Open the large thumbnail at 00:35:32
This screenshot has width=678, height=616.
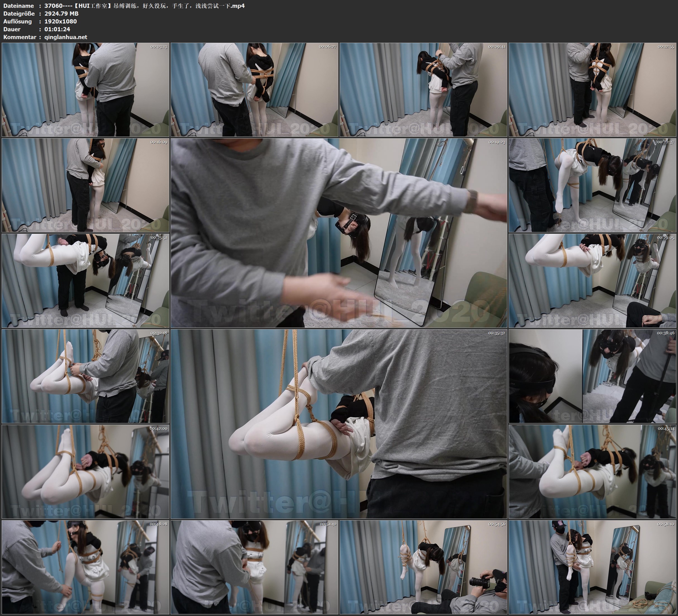pos(339,424)
